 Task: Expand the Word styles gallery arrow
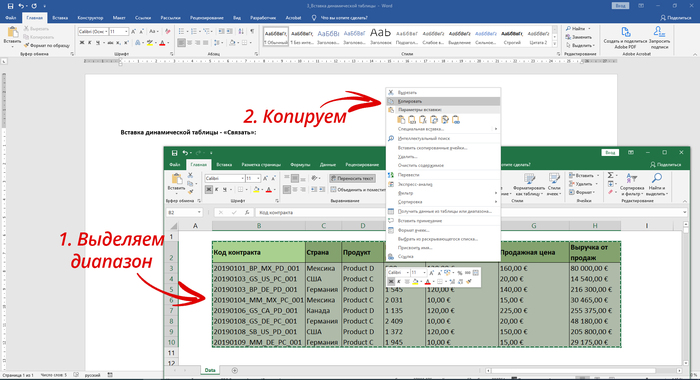(554, 44)
